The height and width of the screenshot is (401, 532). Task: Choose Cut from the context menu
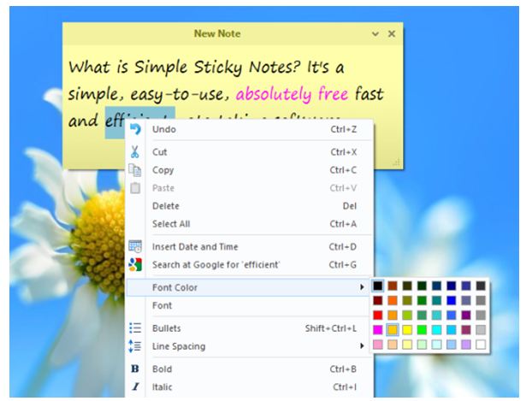tap(250, 152)
